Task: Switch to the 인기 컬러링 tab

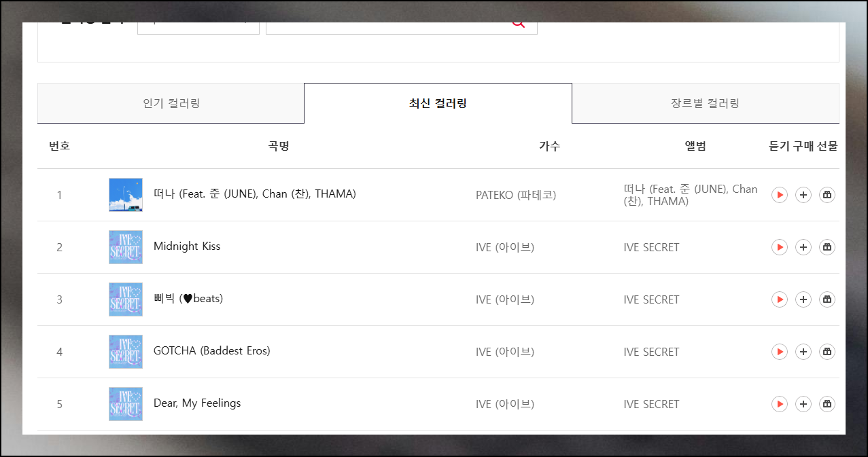Action: pos(171,103)
